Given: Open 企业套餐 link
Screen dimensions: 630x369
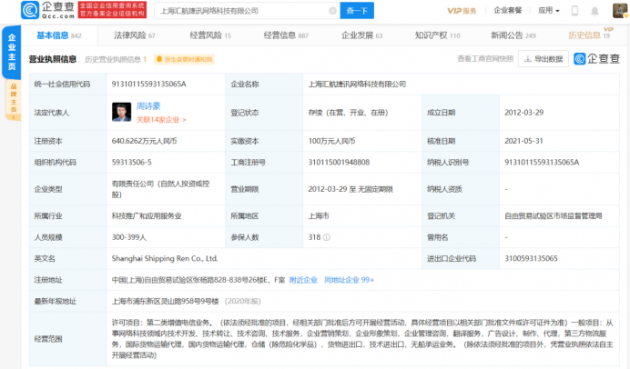Looking at the screenshot, I should (x=507, y=10).
